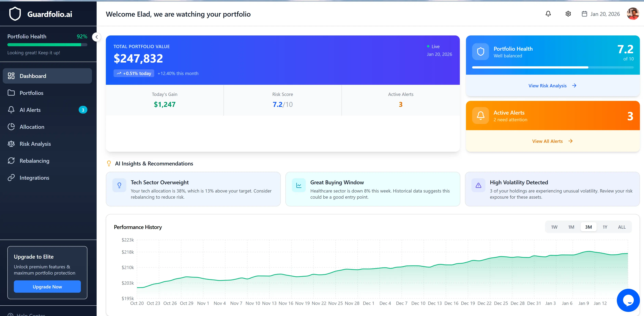Switch to the 1M performance tab
Screen dimensions: 644x316
[x=571, y=227]
